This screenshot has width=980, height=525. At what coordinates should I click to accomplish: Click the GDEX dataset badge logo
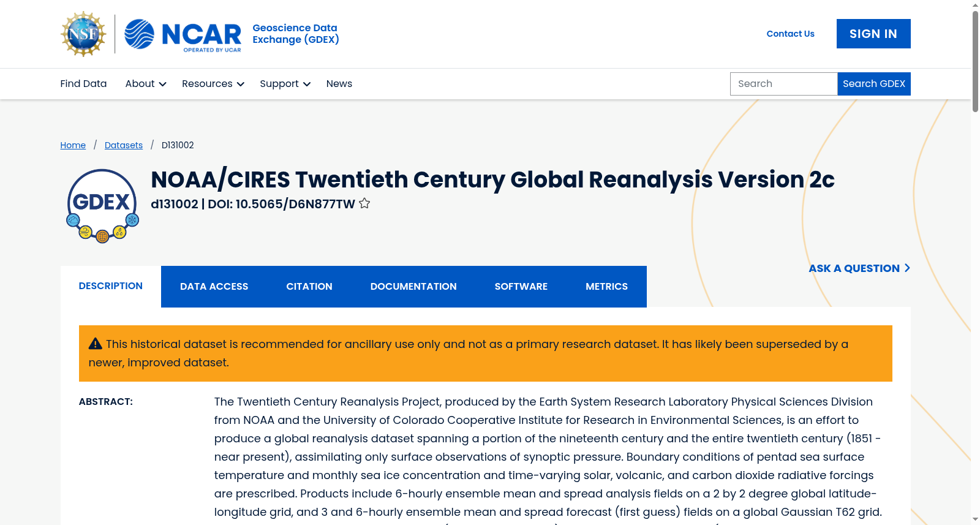point(102,206)
